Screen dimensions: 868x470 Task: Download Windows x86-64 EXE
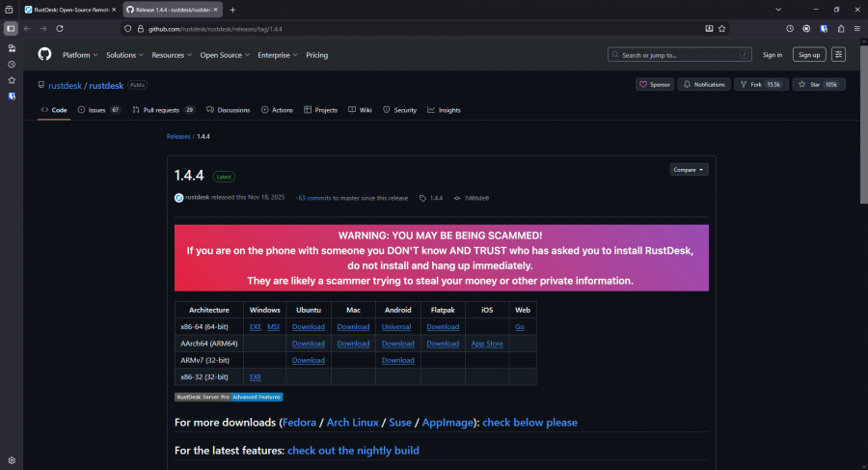coord(256,327)
